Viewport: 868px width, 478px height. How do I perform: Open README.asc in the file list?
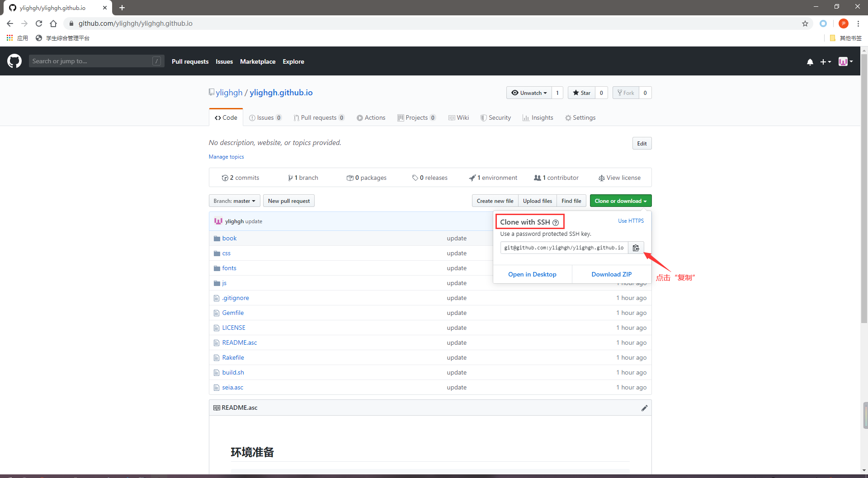click(x=240, y=342)
